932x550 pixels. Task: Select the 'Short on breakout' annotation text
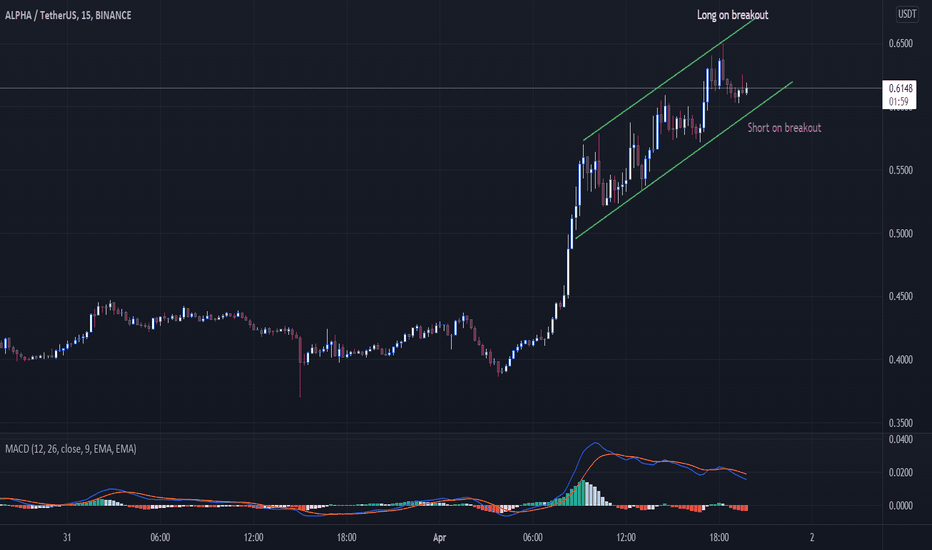(x=784, y=128)
